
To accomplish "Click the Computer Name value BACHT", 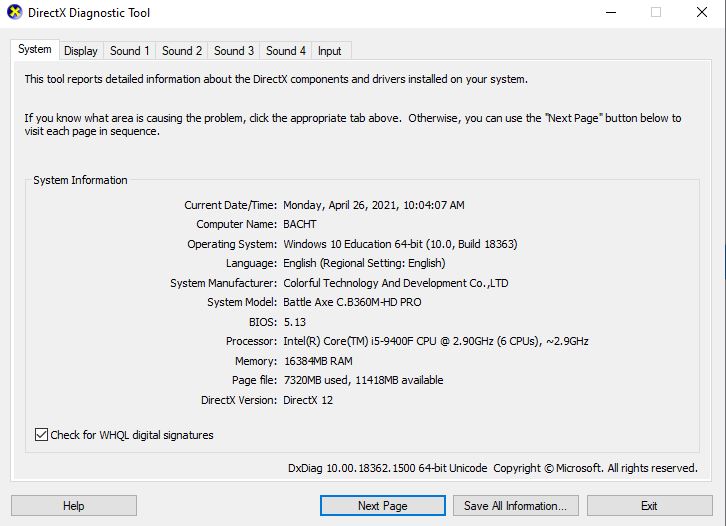I will pyautogui.click(x=302, y=224).
